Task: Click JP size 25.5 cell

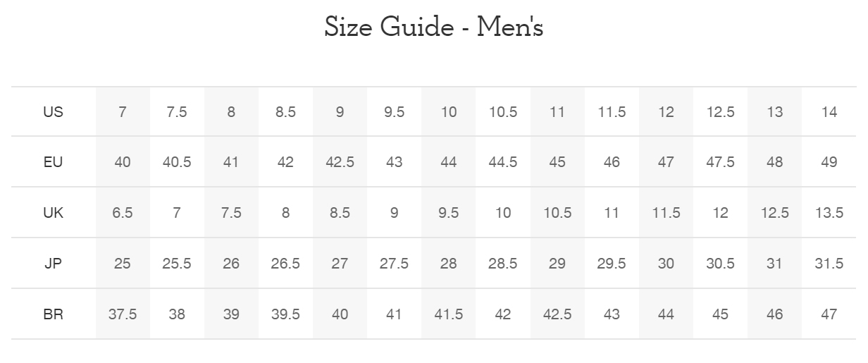Action: 177,264
